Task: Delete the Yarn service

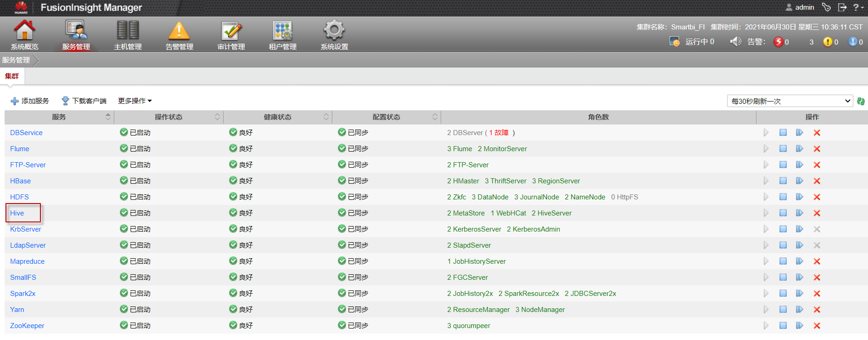Action: click(817, 310)
